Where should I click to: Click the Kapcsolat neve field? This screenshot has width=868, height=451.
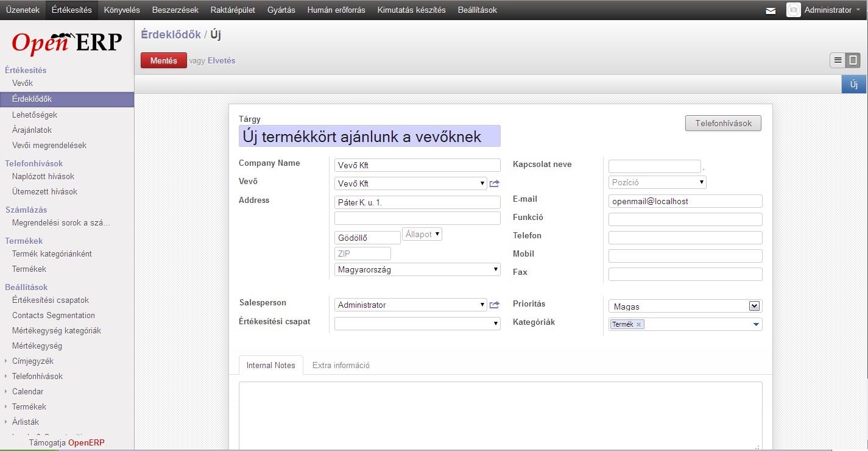655,166
